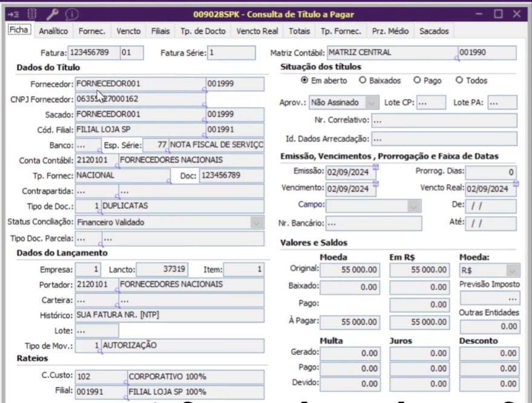This screenshot has width=532, height=403.
Task: Click the Nr. Bancário input field
Action: tap(373, 224)
